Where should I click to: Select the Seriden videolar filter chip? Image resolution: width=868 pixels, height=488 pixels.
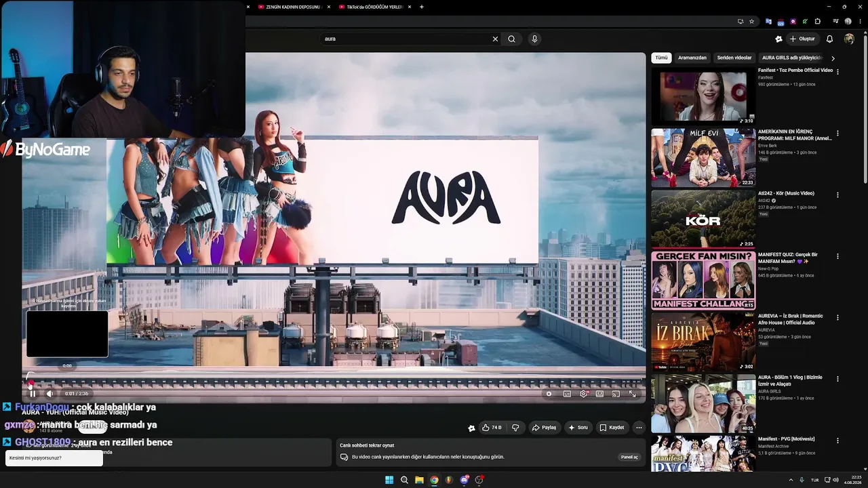click(x=734, y=58)
